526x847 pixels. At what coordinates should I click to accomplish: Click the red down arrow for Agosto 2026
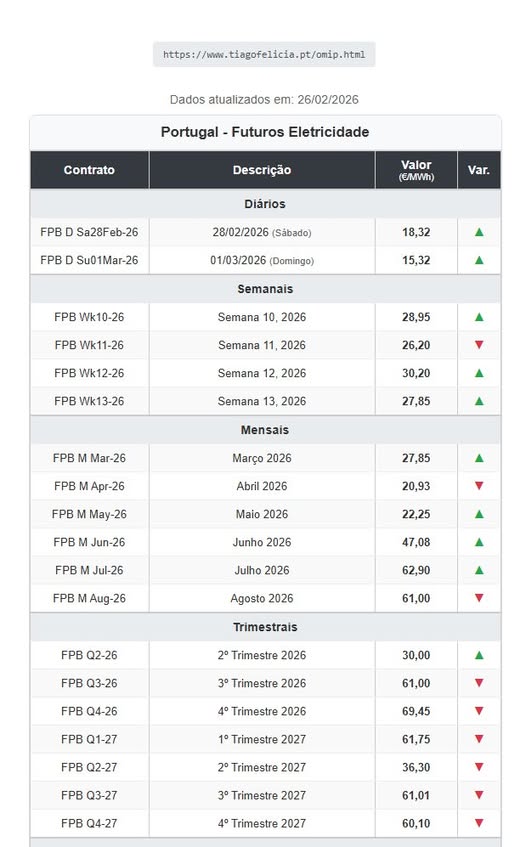coord(478,598)
